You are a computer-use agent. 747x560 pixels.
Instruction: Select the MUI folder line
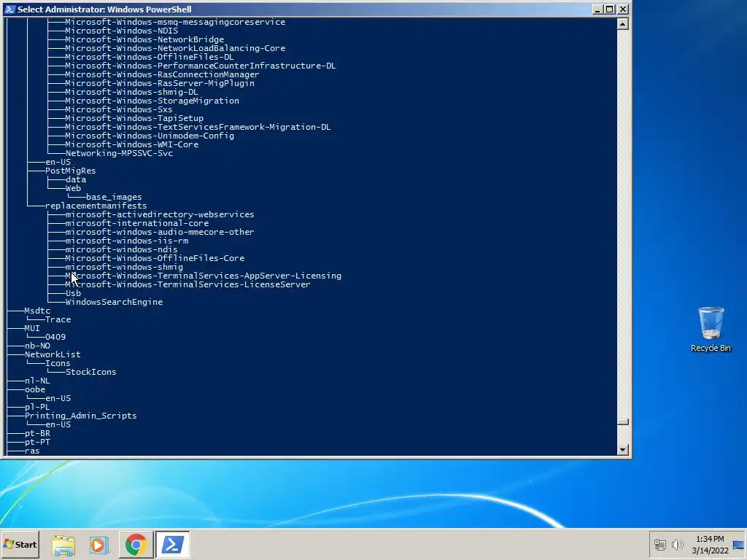(x=32, y=328)
